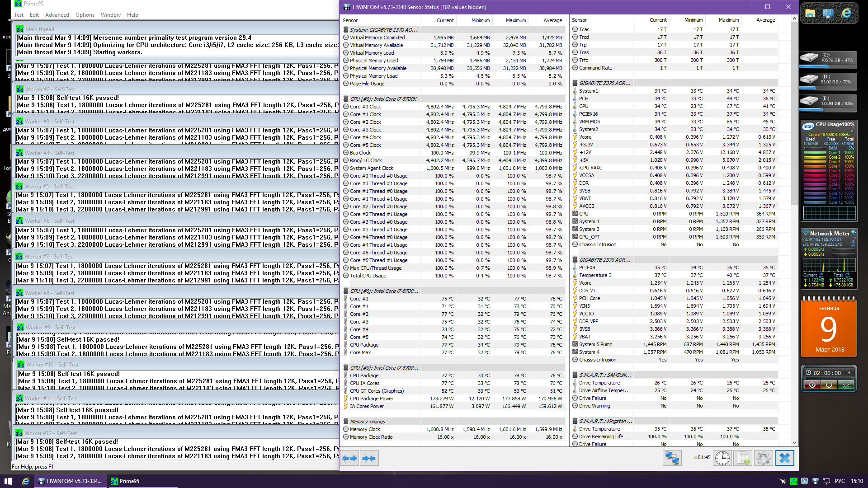
Task: Click the collapse columns arrows button
Action: 369,458
